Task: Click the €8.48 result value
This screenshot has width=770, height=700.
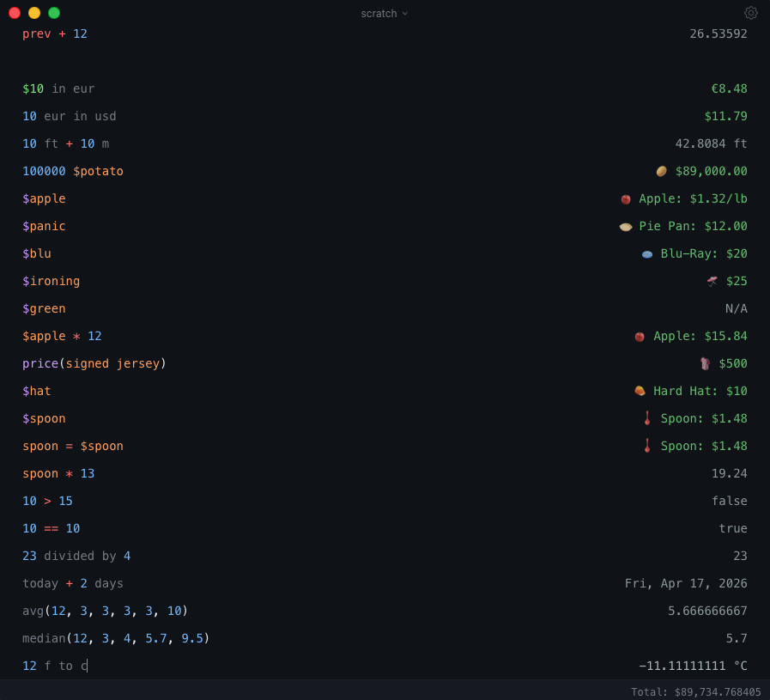Action: click(x=731, y=88)
